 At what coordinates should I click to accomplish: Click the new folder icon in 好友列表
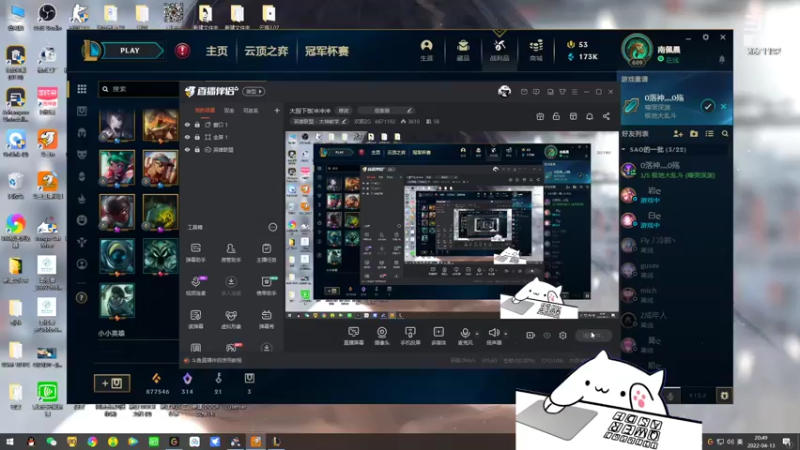pos(694,134)
